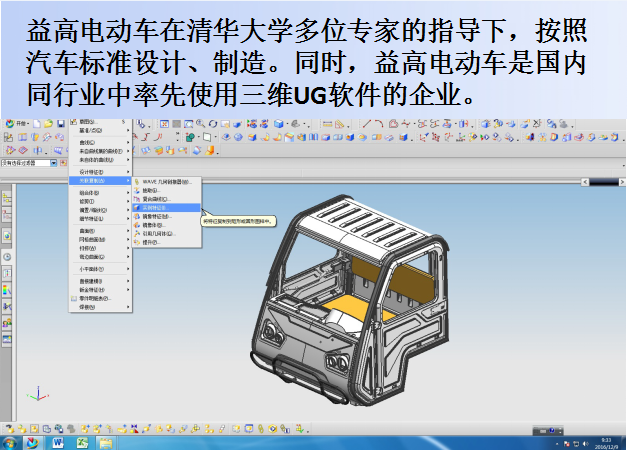Click first icon in second toolbar row
The height and width of the screenshot is (451, 627).
click(x=8, y=138)
